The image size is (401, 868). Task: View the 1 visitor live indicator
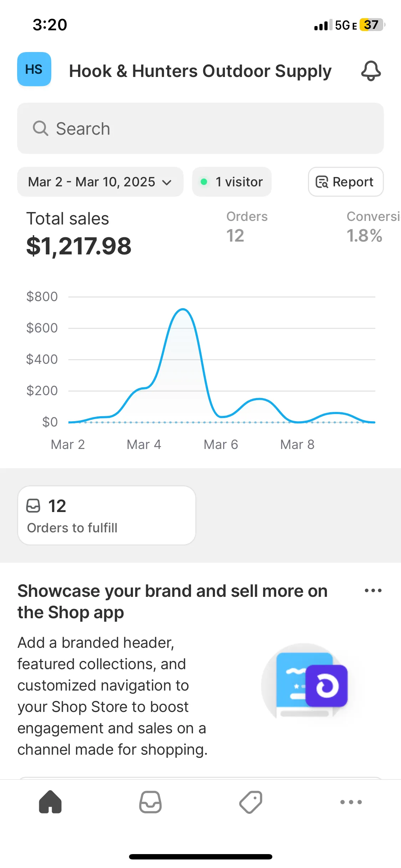(232, 182)
